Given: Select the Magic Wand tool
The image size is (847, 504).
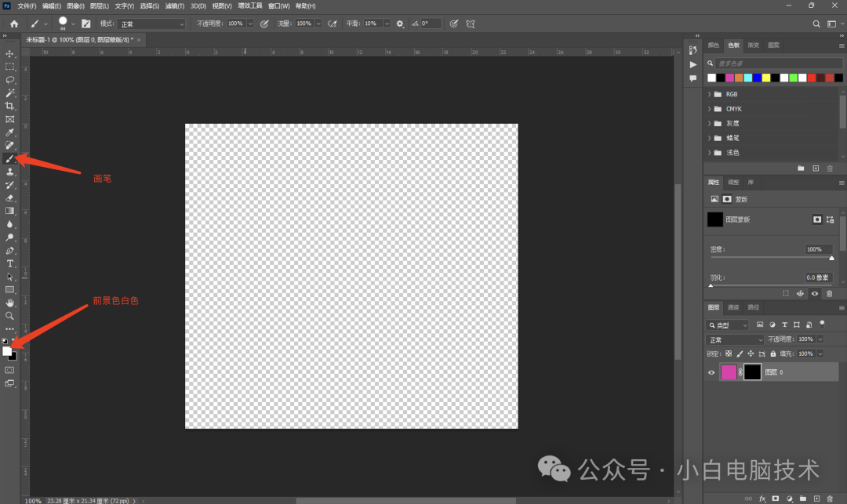Looking at the screenshot, I should pyautogui.click(x=9, y=92).
